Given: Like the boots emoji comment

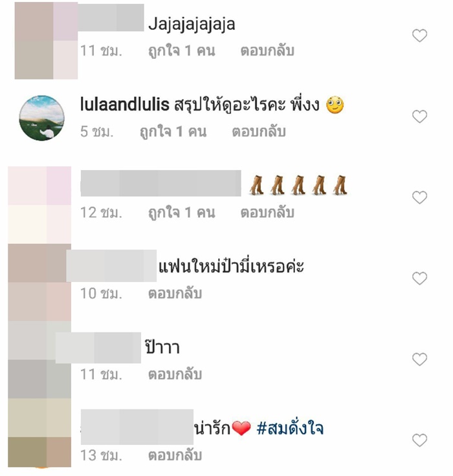Looking at the screenshot, I should 419,197.
